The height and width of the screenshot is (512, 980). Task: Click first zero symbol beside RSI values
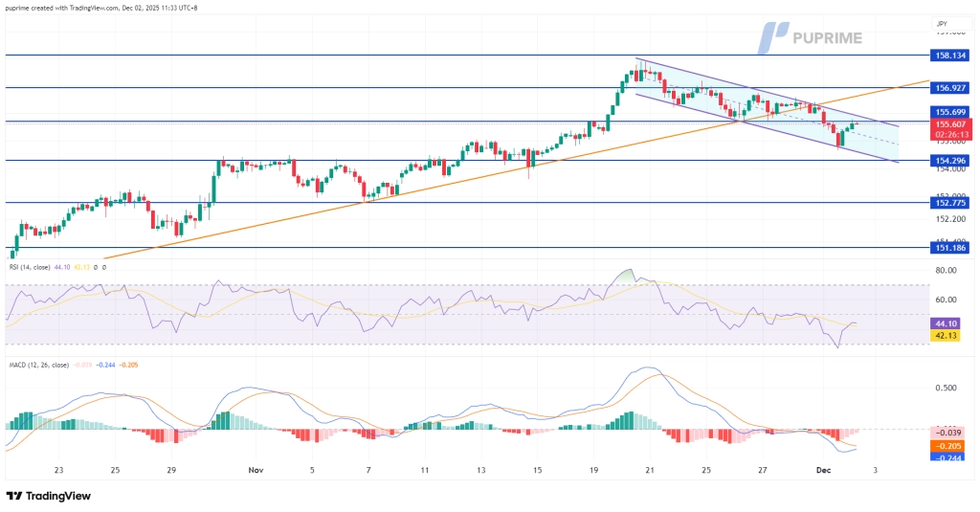tap(97, 267)
